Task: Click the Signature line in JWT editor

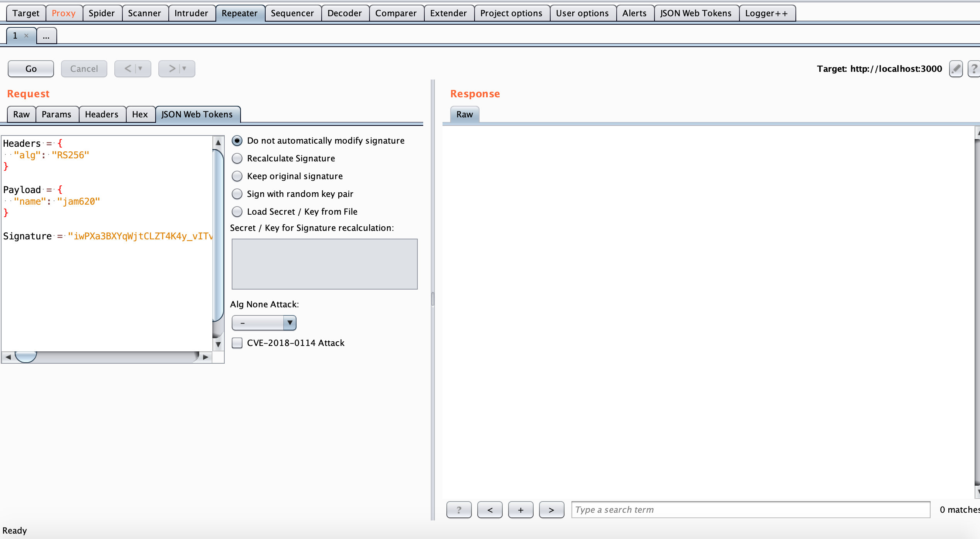Action: pos(107,236)
